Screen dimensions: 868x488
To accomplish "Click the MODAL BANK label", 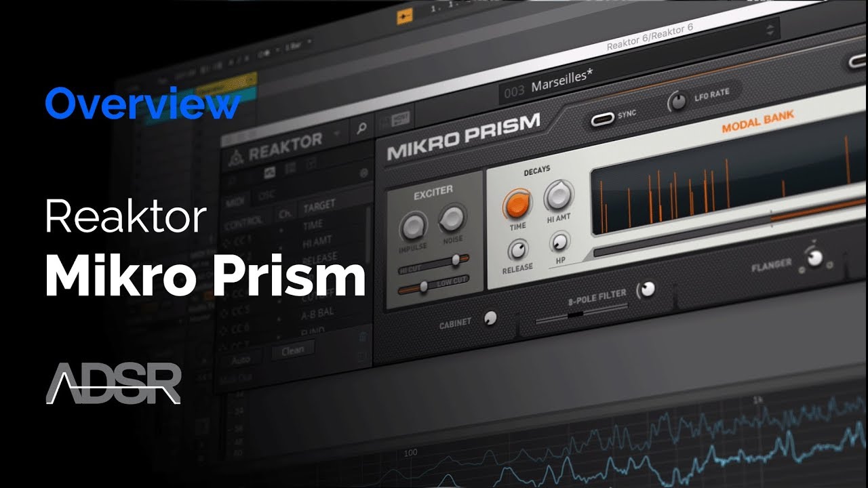I will [757, 122].
